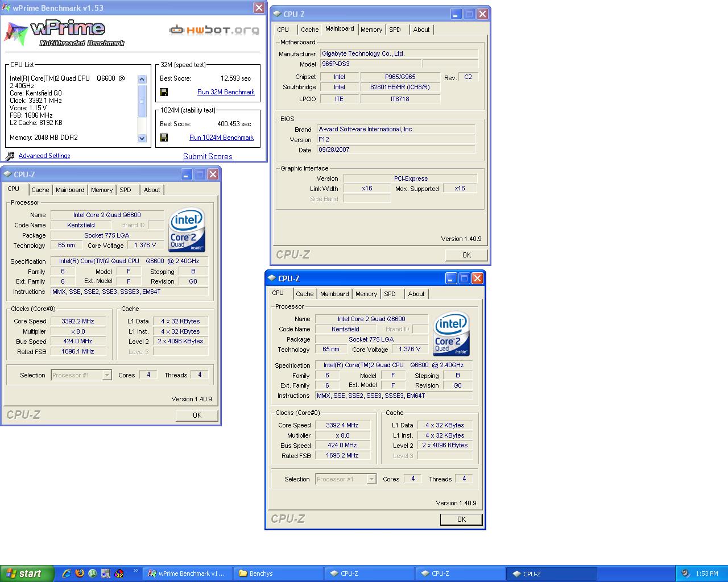Click the Run 1024M Benchmark link
The width and height of the screenshot is (728, 582).
221,138
